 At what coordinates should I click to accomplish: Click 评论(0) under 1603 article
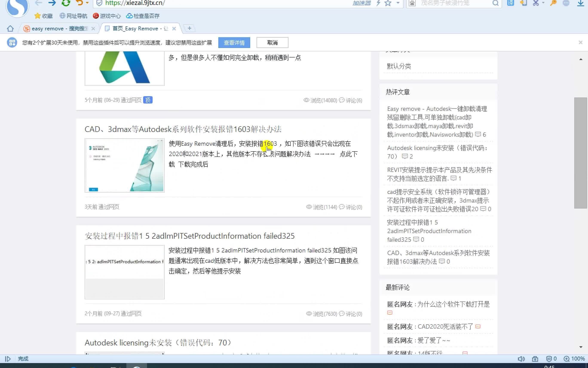(x=351, y=207)
